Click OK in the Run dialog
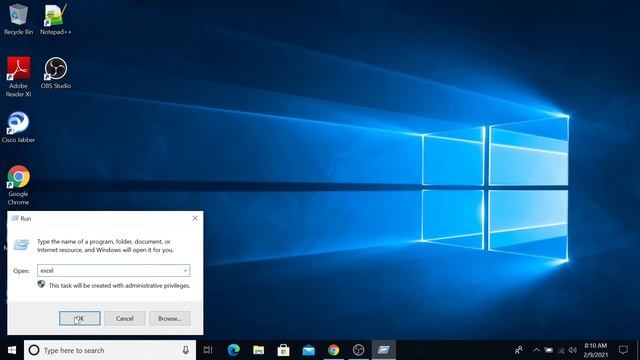 coord(80,318)
